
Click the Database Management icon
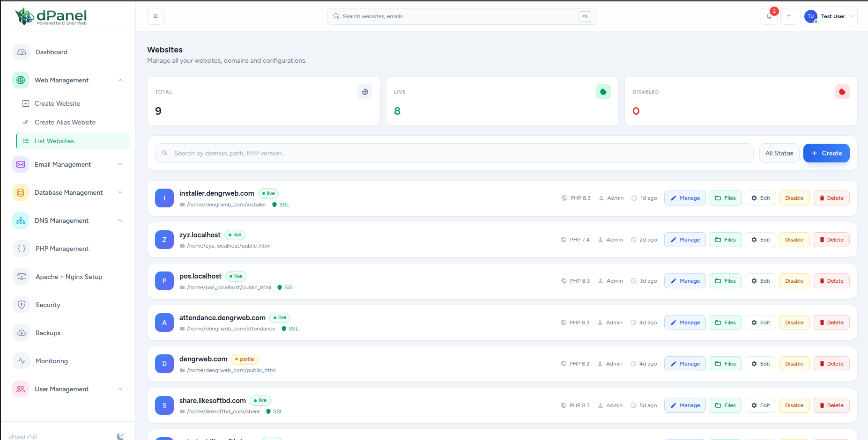(x=21, y=192)
